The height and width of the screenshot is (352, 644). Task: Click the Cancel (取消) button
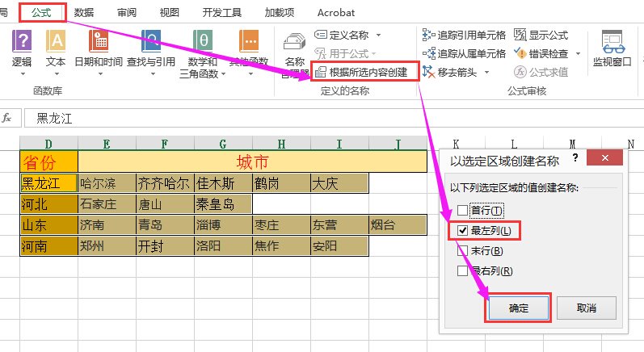586,308
